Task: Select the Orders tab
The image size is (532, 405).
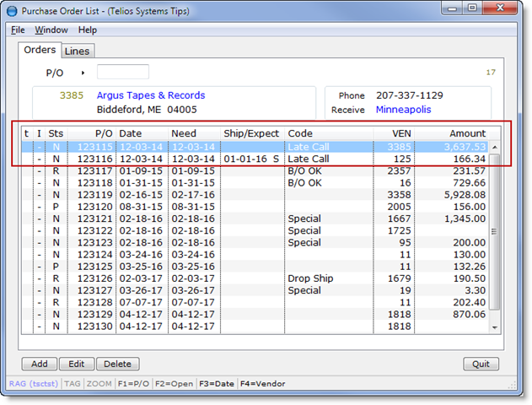Action: click(40, 51)
